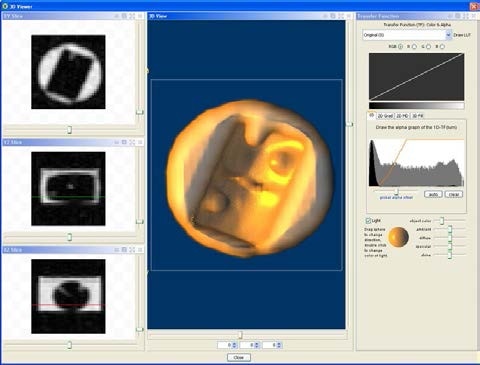Increase the first rotation spinner value
This screenshot has width=480, height=365.
(x=234, y=344)
